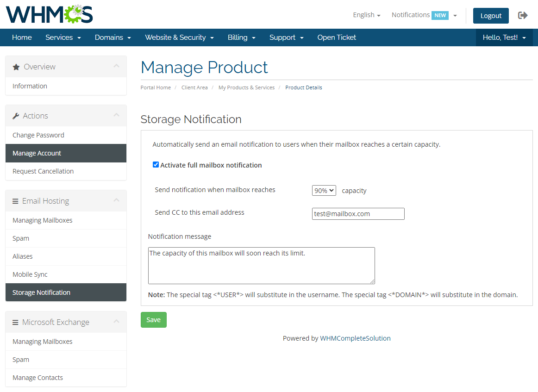The width and height of the screenshot is (538, 392).
Task: Click the wrench icon in Actions panel
Action: point(16,116)
